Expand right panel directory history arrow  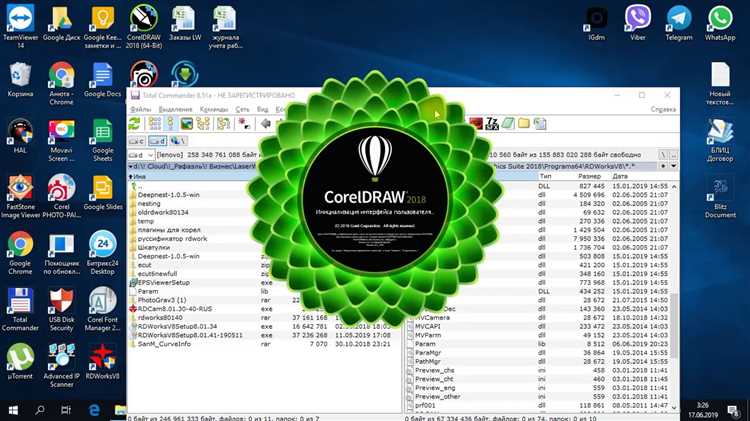673,166
